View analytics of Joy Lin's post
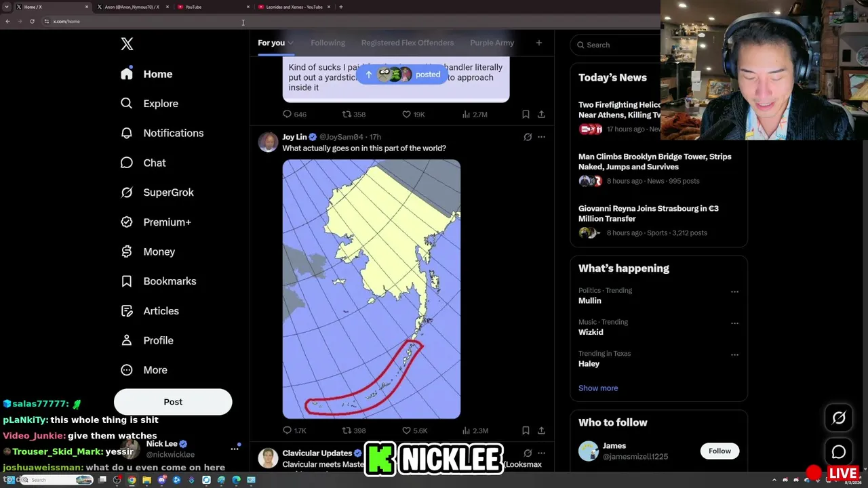Viewport: 868px width, 488px height. pos(475,430)
